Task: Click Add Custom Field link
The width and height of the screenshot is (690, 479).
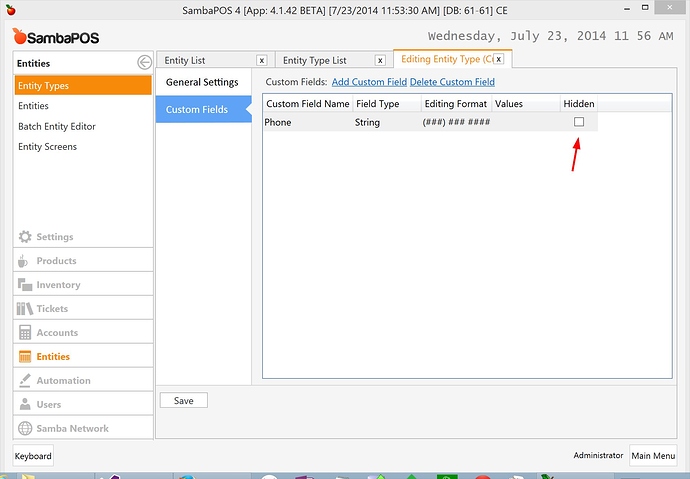Action: pyautogui.click(x=369, y=82)
